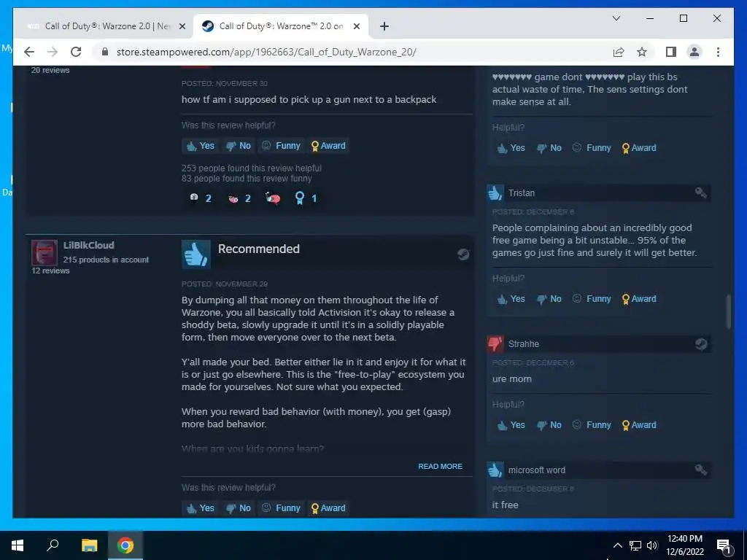Open the share this page icon
747x560 pixels.
[619, 52]
